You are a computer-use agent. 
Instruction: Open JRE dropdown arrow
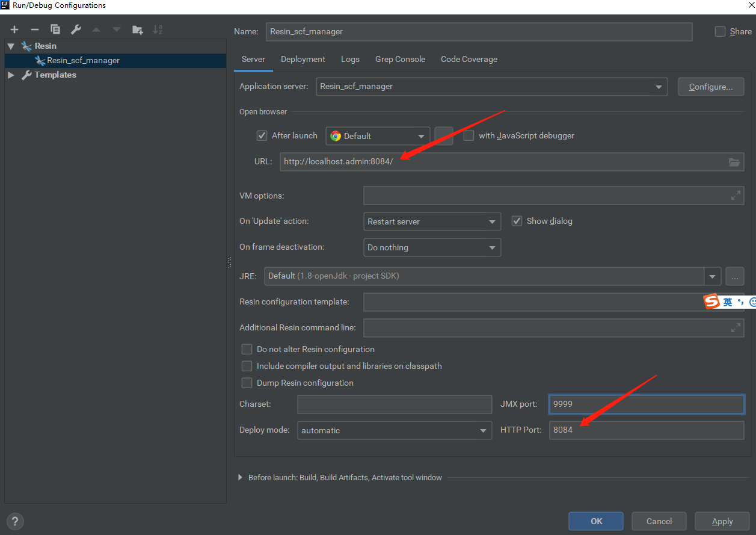[713, 276]
